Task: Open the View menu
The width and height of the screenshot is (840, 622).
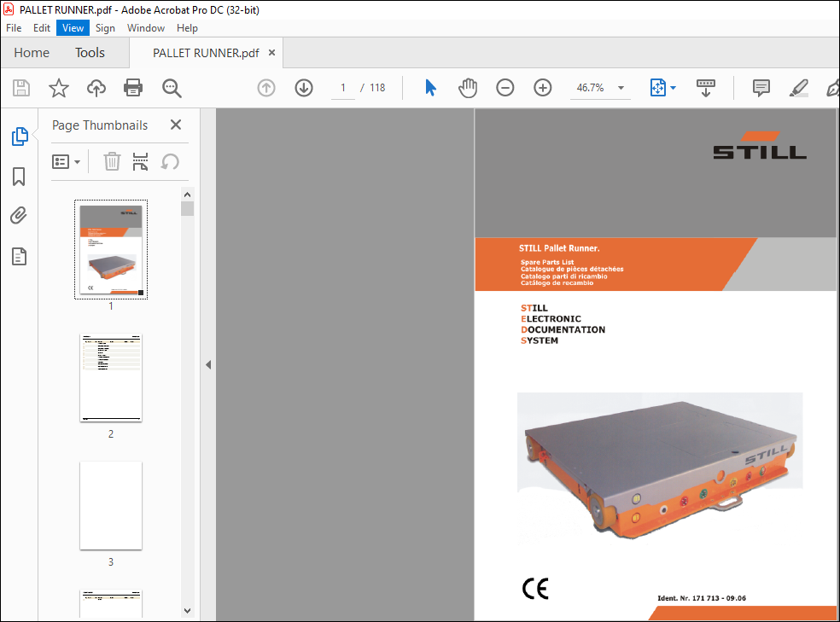Action: 73,28
